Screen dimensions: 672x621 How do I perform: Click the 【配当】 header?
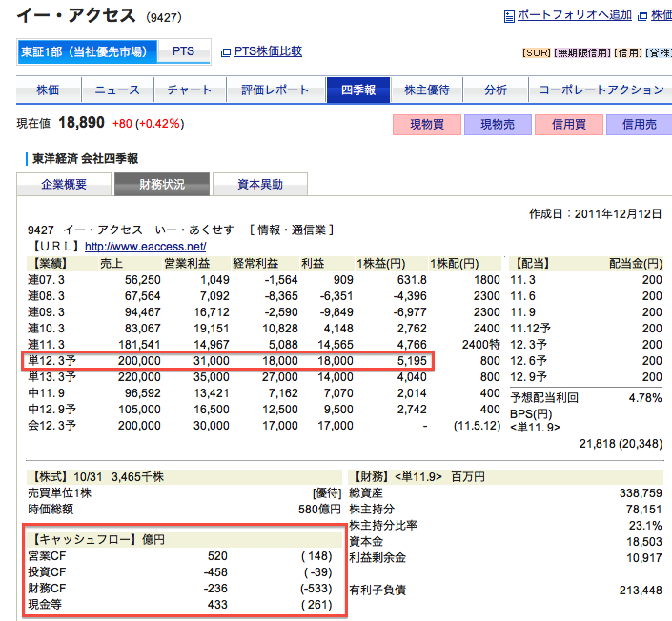[x=533, y=264]
